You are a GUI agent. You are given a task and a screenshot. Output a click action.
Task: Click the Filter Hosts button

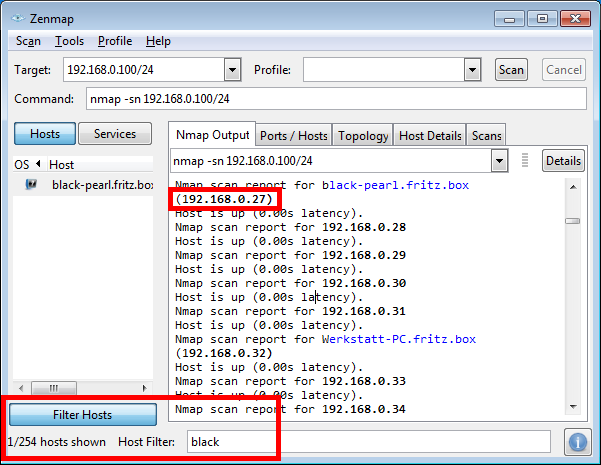[83, 414]
